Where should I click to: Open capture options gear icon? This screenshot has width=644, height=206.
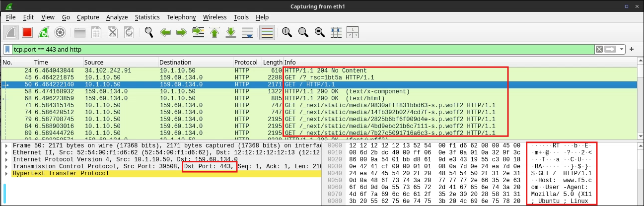point(60,32)
